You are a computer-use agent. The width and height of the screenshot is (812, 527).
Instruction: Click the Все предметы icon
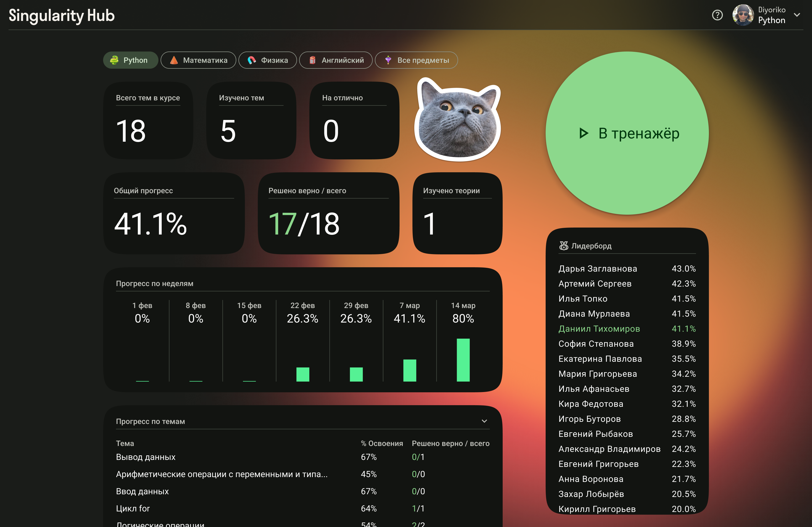(388, 60)
